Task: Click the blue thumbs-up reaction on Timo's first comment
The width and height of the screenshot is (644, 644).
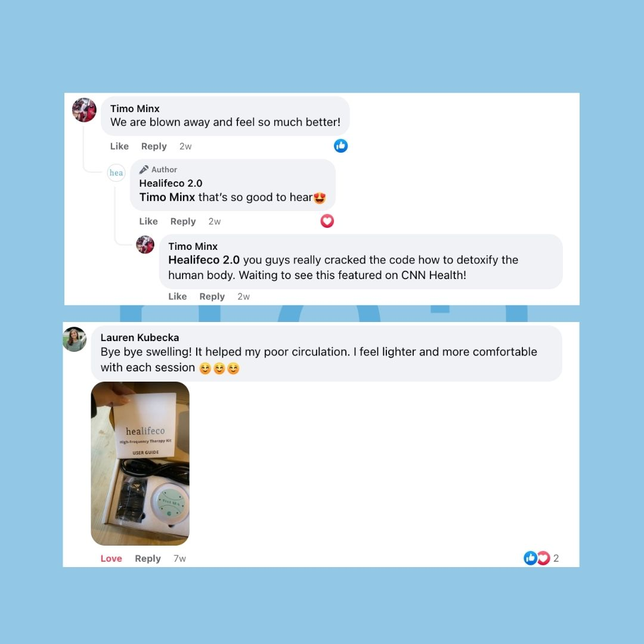Action: [340, 146]
